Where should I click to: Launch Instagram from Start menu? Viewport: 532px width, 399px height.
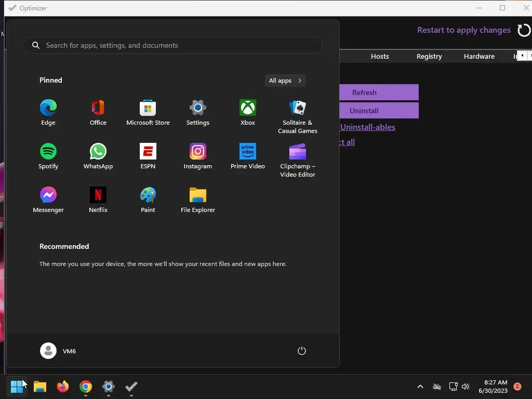(198, 156)
